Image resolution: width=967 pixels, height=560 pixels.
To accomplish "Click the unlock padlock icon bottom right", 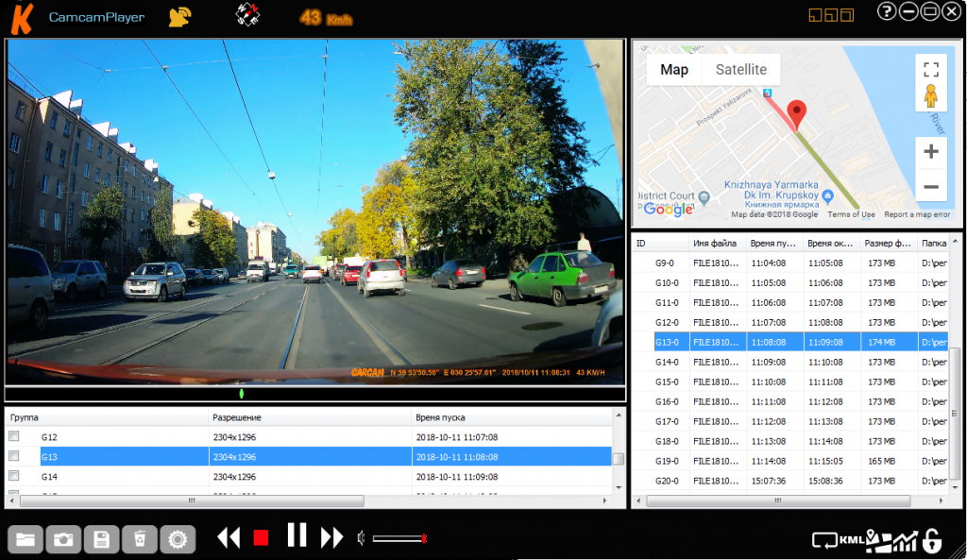I will tap(933, 540).
